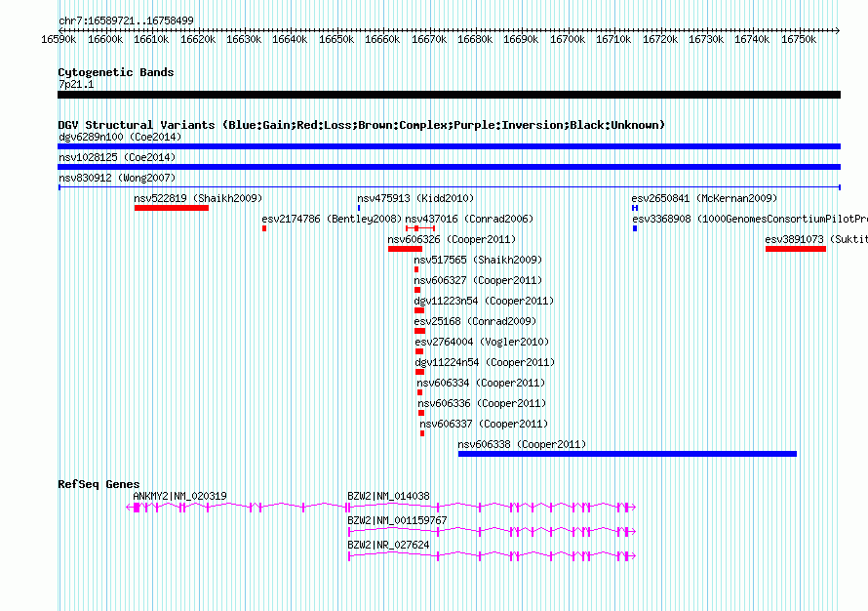Image resolution: width=868 pixels, height=611 pixels.
Task: Click the nsv830912 (Wong2007) thin blue line
Action: (449, 187)
